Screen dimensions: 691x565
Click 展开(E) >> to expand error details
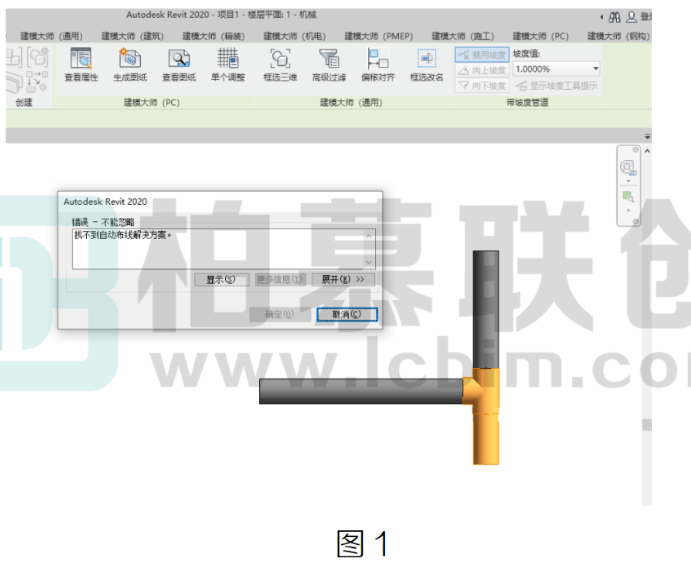click(x=343, y=279)
